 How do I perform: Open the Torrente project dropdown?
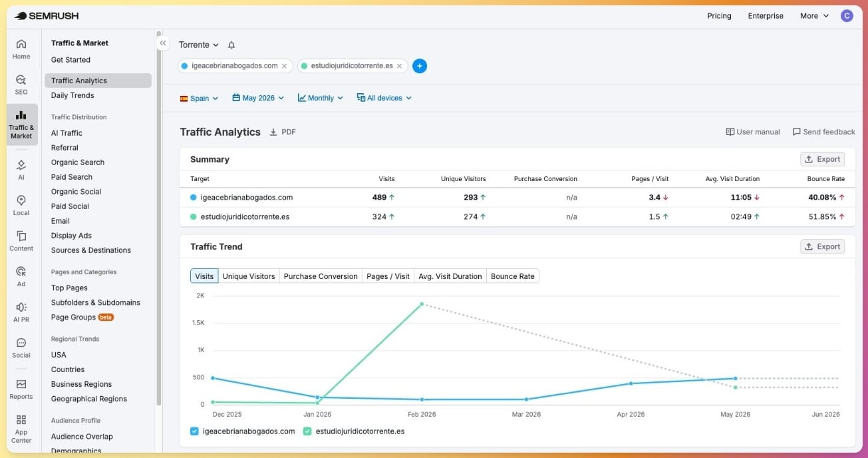[x=198, y=45]
